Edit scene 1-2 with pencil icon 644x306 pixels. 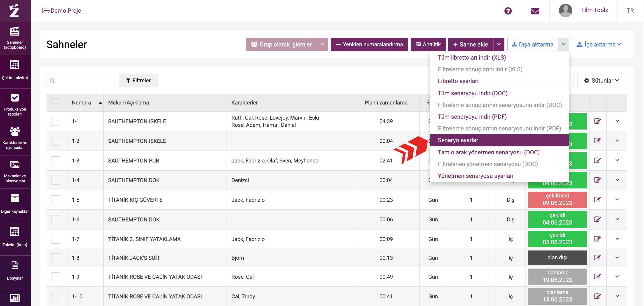[597, 141]
